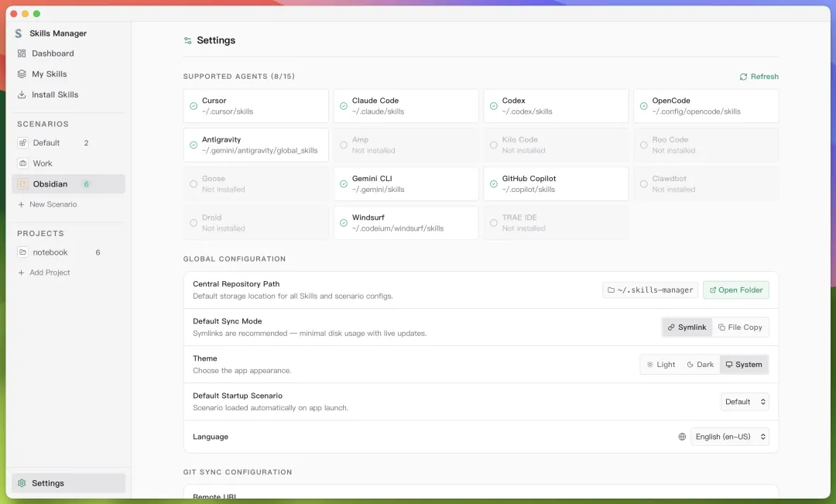Select the Work scenario

click(x=68, y=163)
